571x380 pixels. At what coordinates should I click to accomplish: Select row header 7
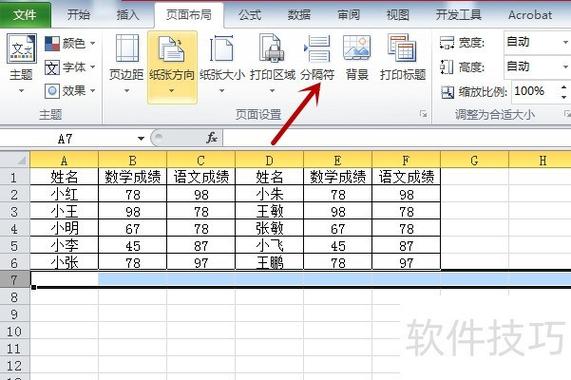[x=15, y=280]
